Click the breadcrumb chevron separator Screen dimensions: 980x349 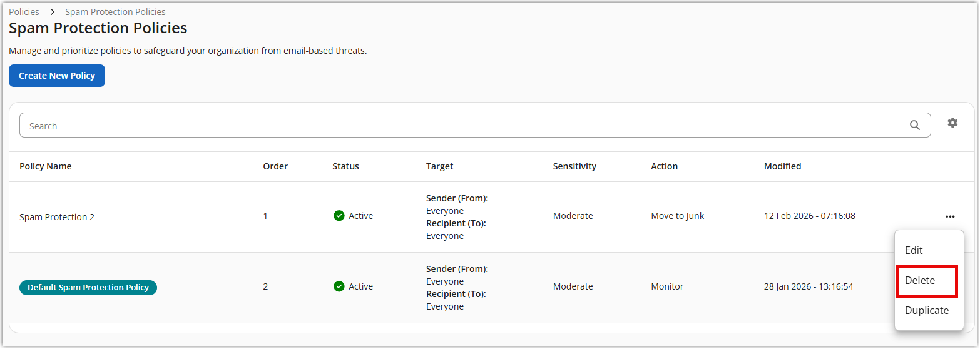coord(52,12)
